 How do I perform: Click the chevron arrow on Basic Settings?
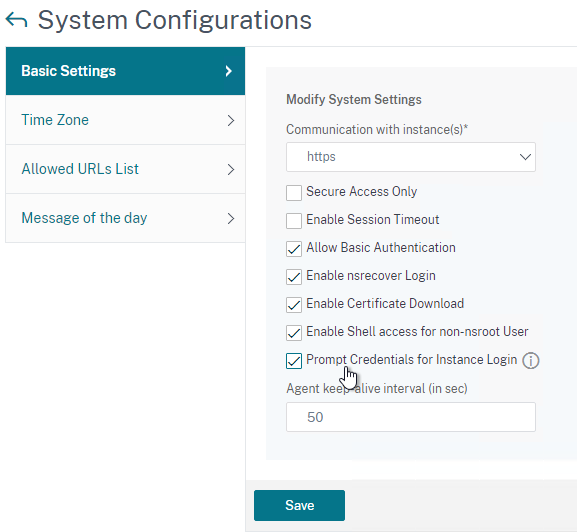pyautogui.click(x=229, y=71)
